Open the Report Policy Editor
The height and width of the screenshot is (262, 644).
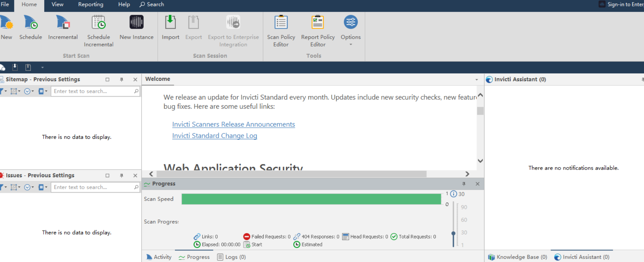(x=318, y=31)
